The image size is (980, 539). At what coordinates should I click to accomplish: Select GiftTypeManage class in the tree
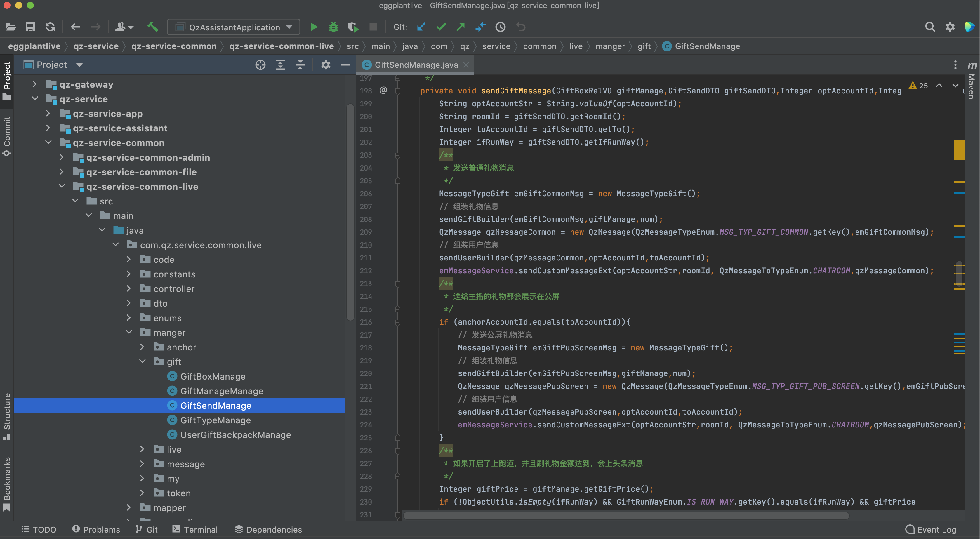tap(215, 420)
